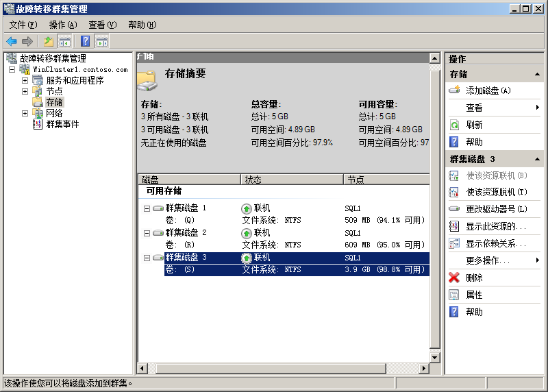
Task: Open the 查看(V) menu
Action: 102,25
